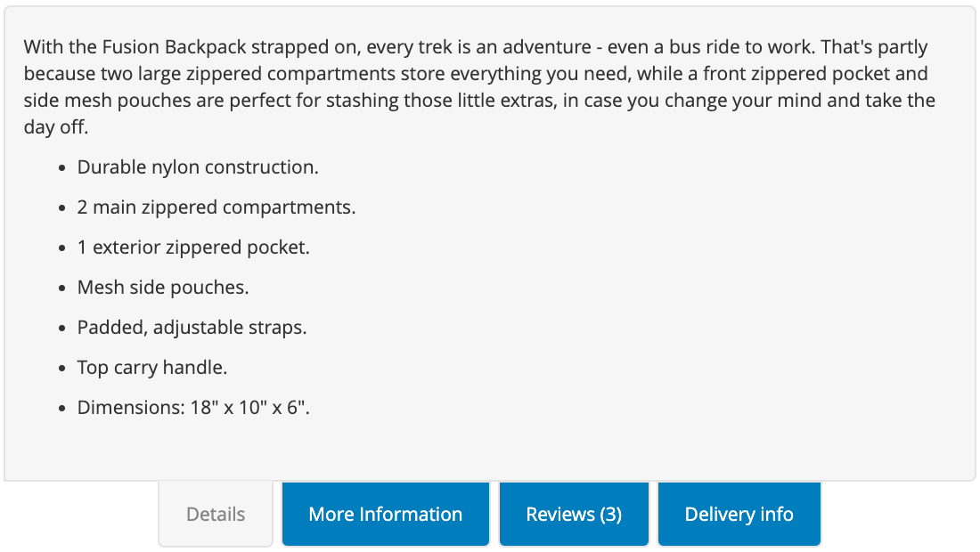Select the 'Mesh side pouches.' bullet text
Image resolution: width=980 pixels, height=552 pixels.
click(162, 288)
